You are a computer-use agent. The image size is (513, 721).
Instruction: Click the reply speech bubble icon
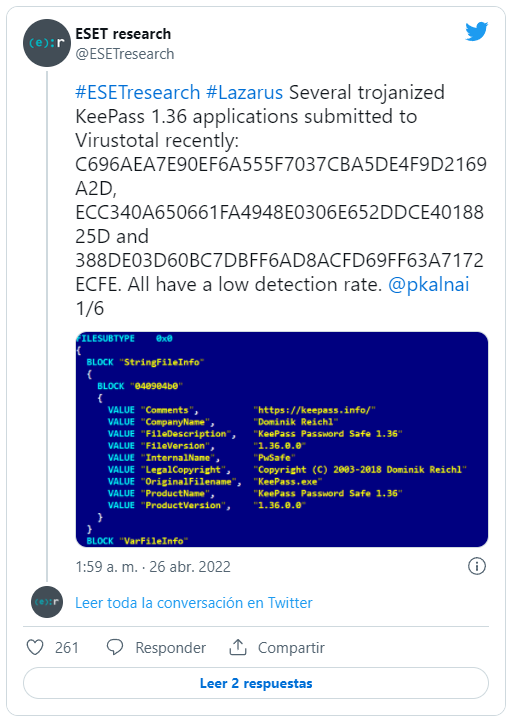114,647
